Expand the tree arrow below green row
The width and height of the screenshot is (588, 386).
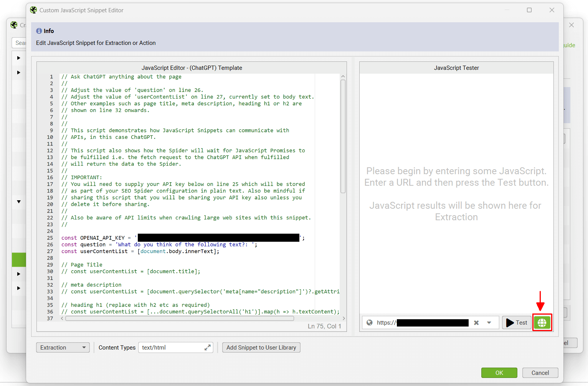click(x=18, y=274)
